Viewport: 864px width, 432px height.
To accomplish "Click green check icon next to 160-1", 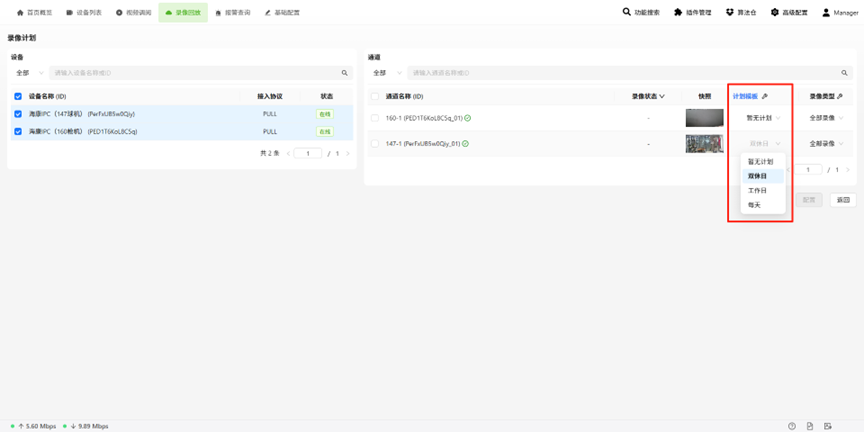I will coord(467,118).
